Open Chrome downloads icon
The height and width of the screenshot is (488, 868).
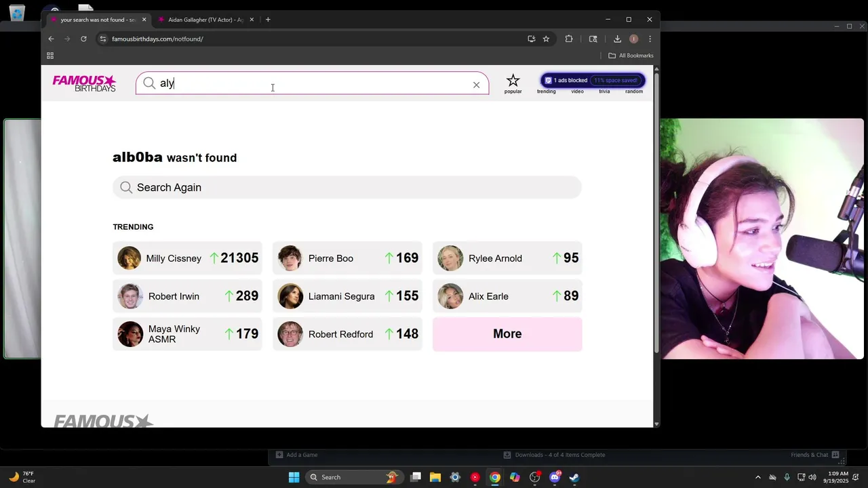point(617,39)
